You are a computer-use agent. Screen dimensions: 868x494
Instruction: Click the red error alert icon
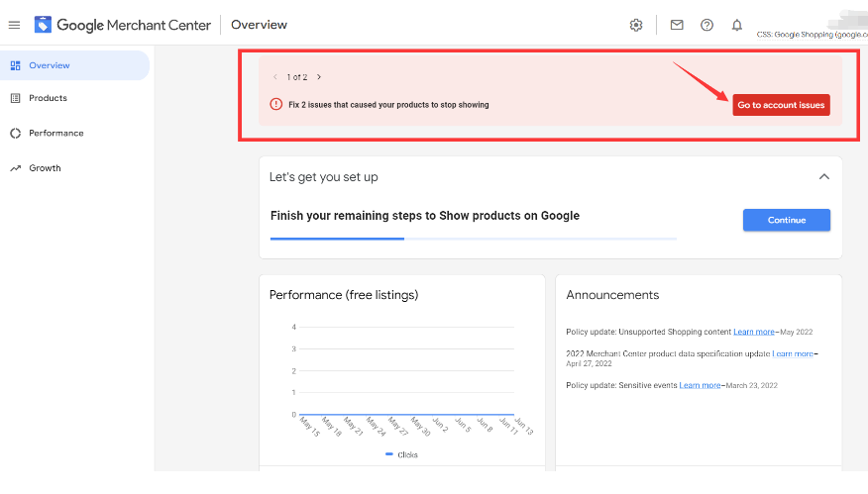pos(276,104)
